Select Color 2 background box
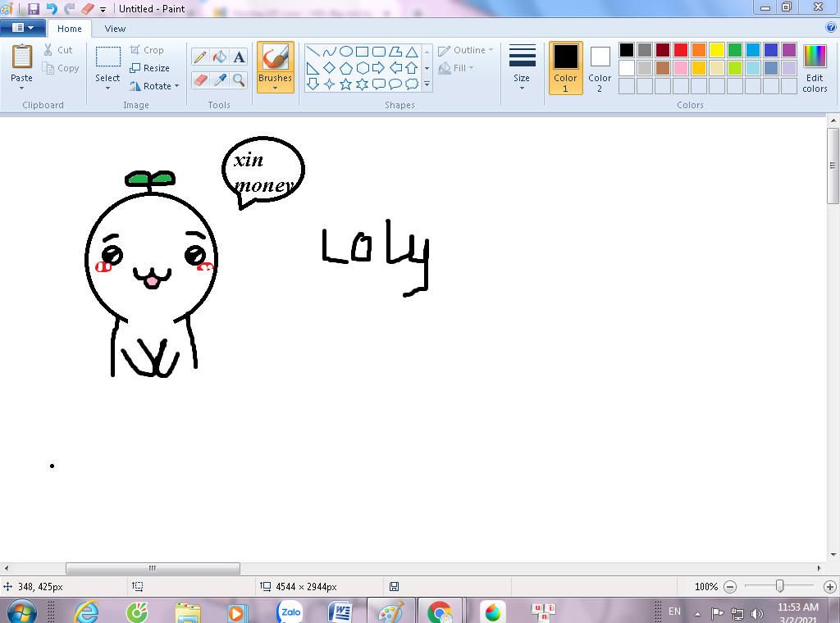840x623 pixels. point(600,68)
